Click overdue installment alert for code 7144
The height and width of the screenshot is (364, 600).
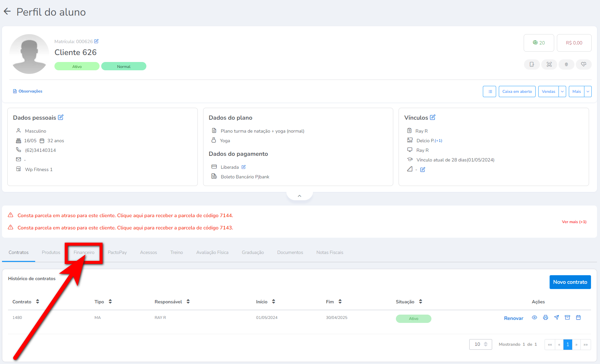125,215
